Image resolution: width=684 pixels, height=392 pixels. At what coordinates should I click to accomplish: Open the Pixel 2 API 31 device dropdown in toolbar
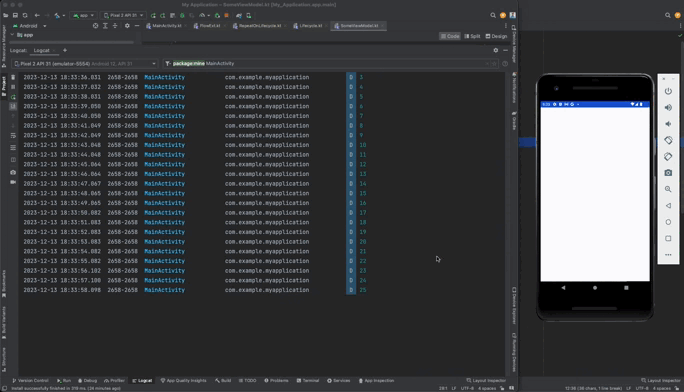coord(123,15)
